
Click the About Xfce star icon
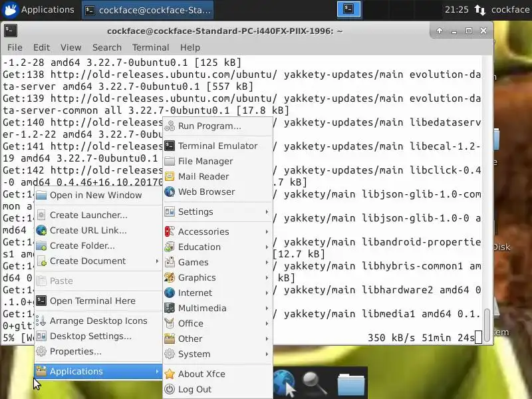coord(170,374)
